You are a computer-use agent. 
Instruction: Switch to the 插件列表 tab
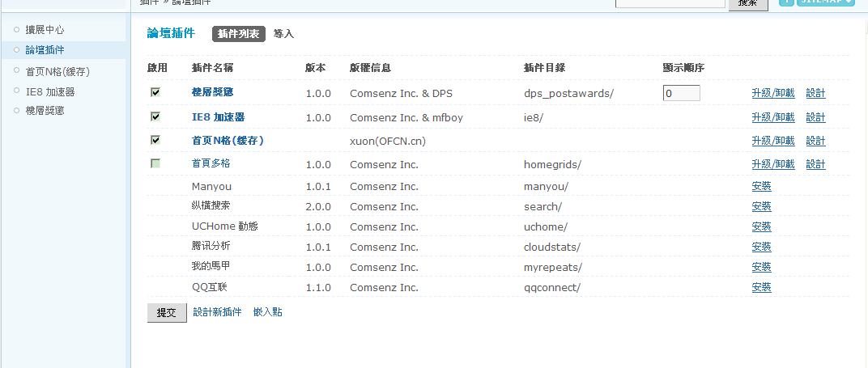(239, 34)
